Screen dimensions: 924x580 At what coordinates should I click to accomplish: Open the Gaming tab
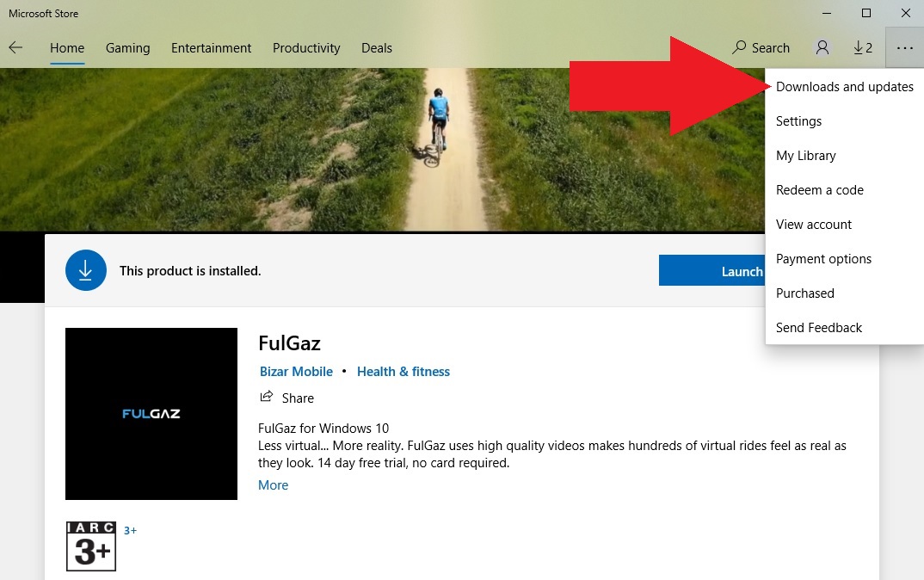pos(128,48)
